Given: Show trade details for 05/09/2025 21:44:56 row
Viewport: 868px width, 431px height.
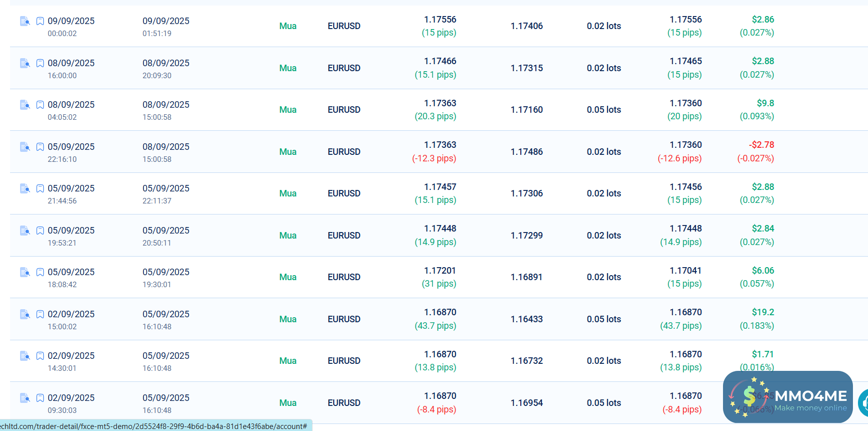Looking at the screenshot, I should click(25, 188).
